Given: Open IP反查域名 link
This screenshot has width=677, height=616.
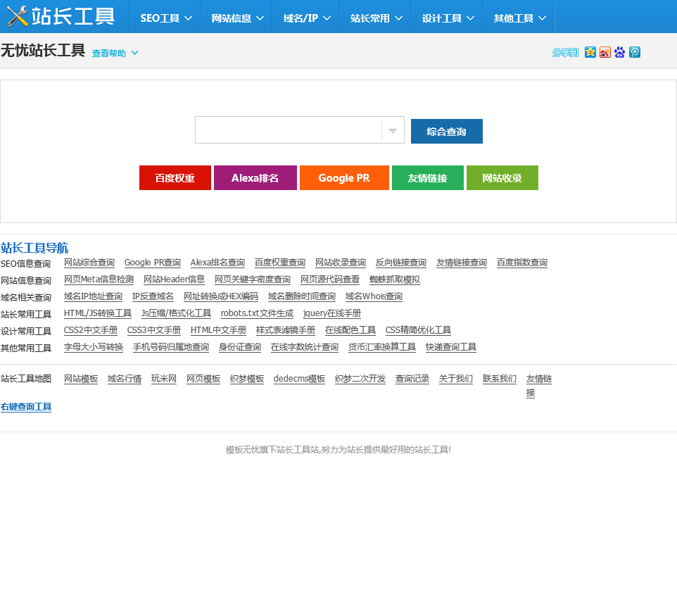Looking at the screenshot, I should [153, 296].
